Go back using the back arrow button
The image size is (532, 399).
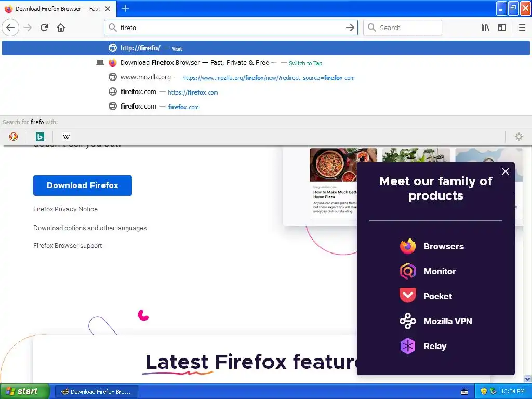[10, 28]
